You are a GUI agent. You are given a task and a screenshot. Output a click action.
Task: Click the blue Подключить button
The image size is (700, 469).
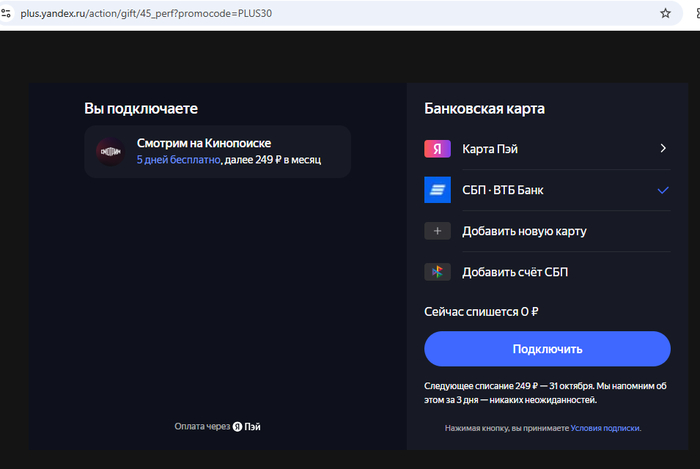click(547, 349)
